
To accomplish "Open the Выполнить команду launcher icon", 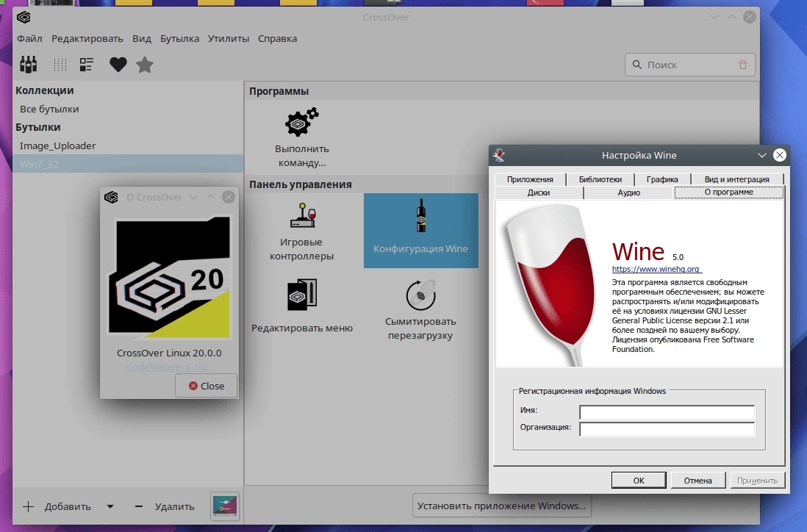I will [302, 122].
